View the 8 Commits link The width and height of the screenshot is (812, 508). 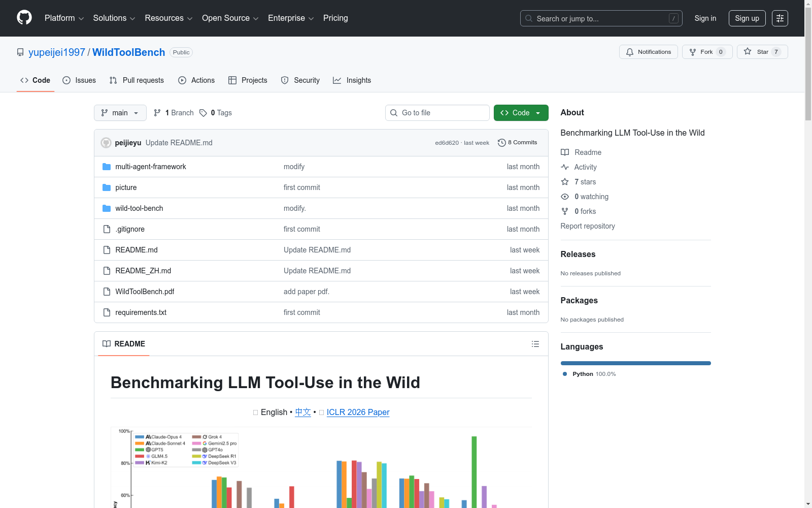518,143
